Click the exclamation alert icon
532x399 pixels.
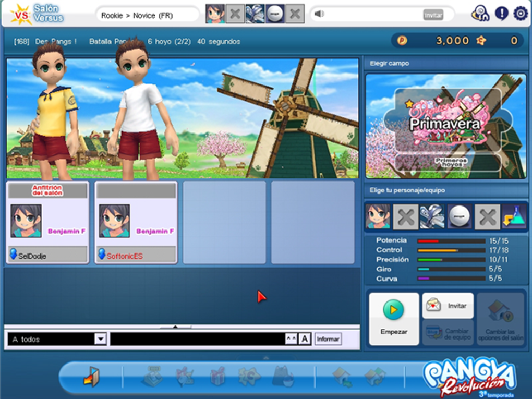(x=501, y=14)
